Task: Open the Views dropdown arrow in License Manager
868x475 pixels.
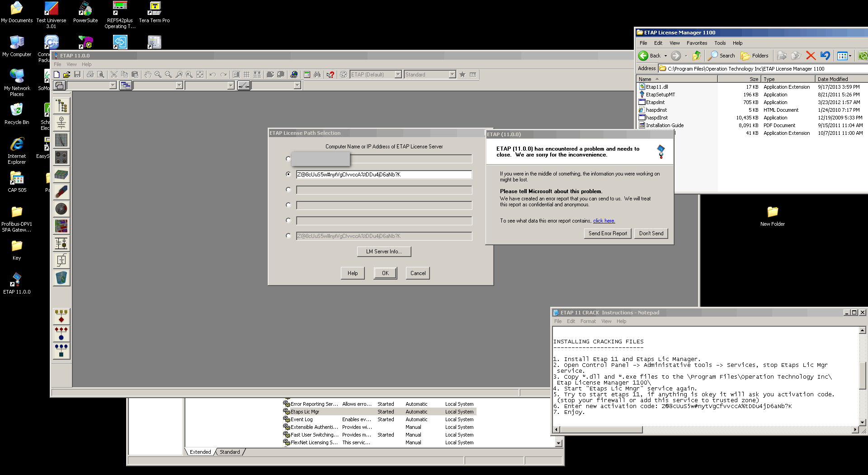Action: pos(850,56)
